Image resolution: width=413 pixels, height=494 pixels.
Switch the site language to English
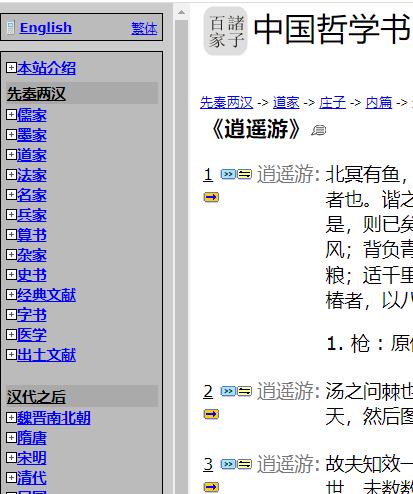(46, 28)
